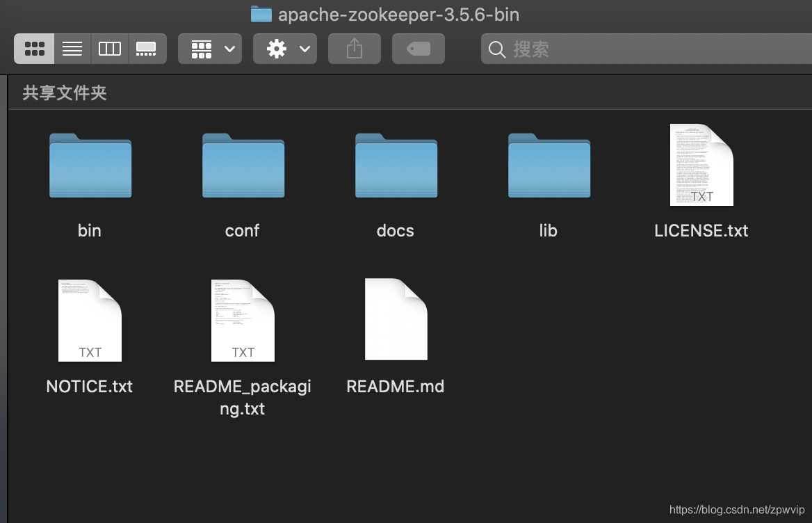Select the docs folder icon

pos(396,166)
